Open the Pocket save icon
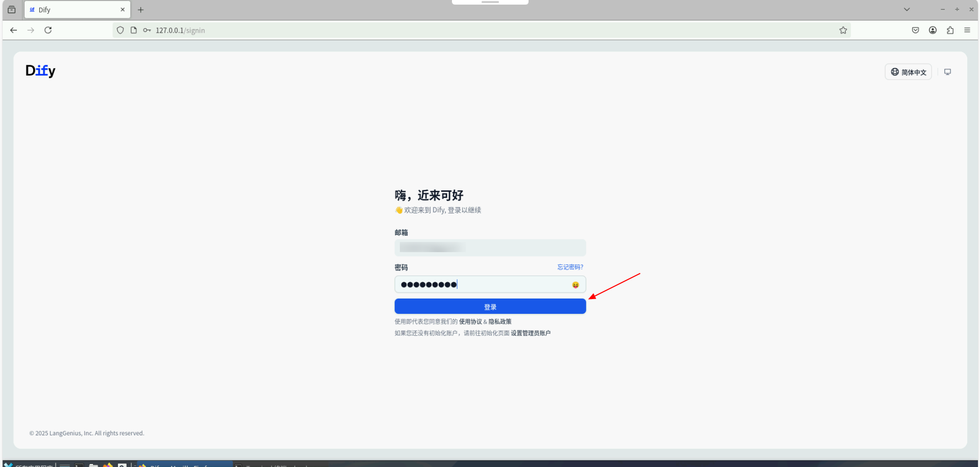This screenshot has width=980, height=467. [x=916, y=30]
